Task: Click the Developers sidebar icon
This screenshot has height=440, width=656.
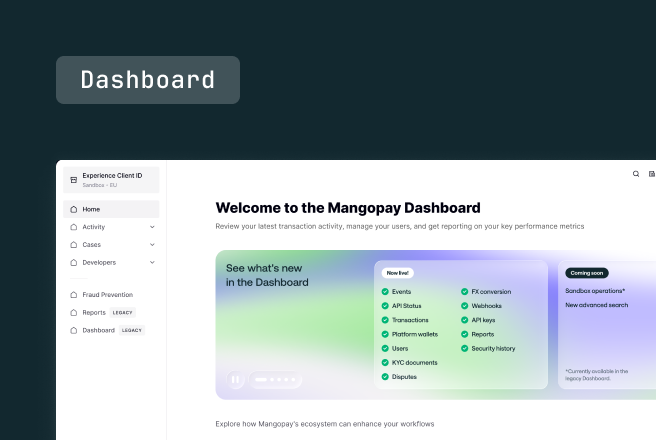Action: pyautogui.click(x=73, y=263)
